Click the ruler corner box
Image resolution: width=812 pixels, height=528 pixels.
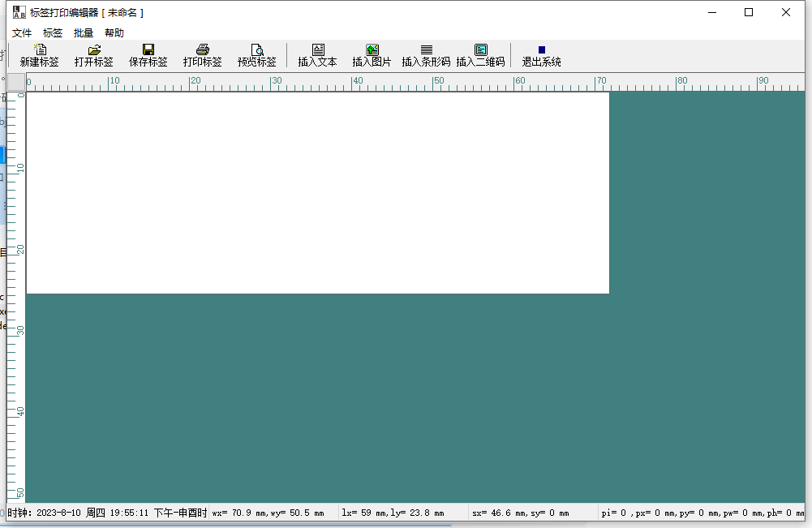click(16, 82)
